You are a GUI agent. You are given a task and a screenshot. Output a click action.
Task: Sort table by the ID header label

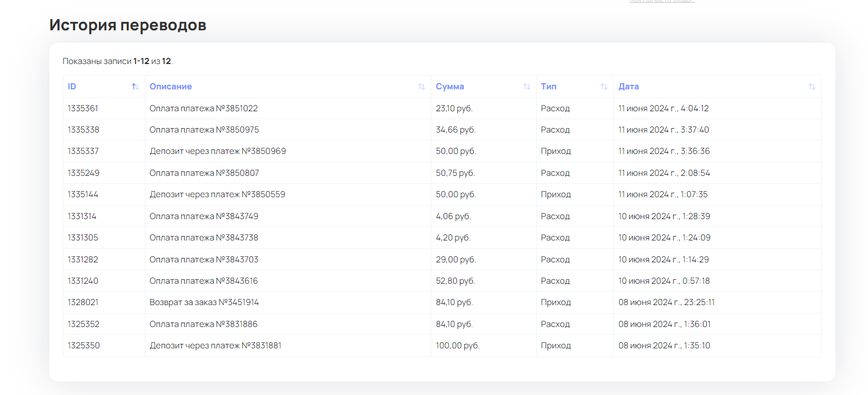[x=72, y=87]
